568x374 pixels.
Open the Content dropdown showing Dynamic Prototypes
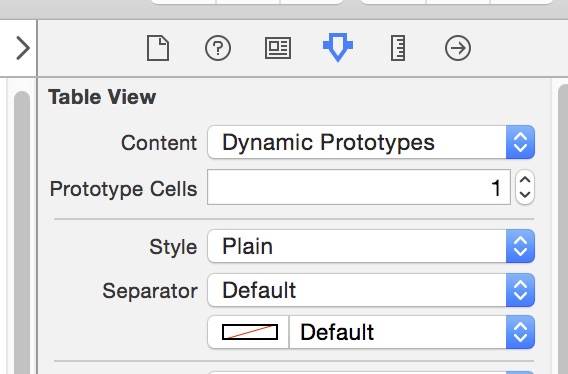pyautogui.click(x=371, y=142)
